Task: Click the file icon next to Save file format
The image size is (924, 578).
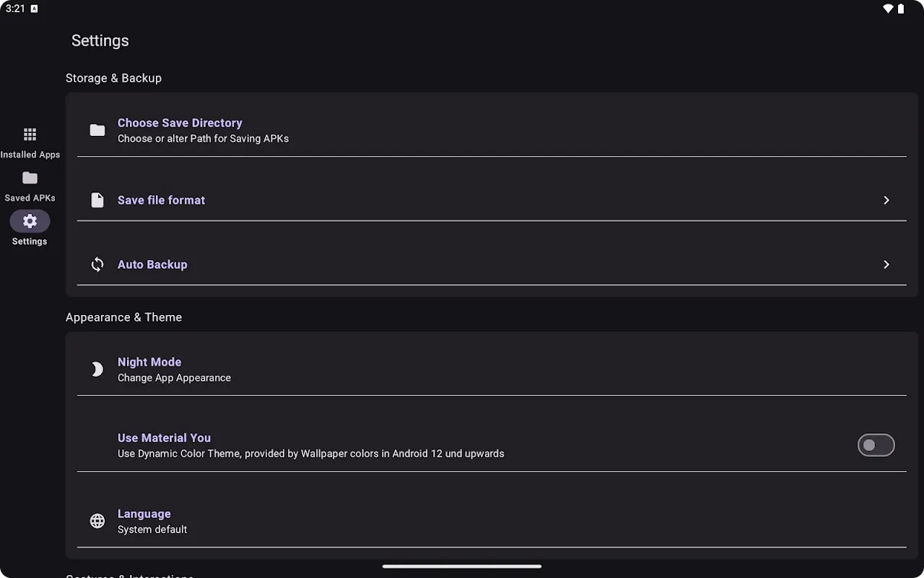Action: point(97,200)
